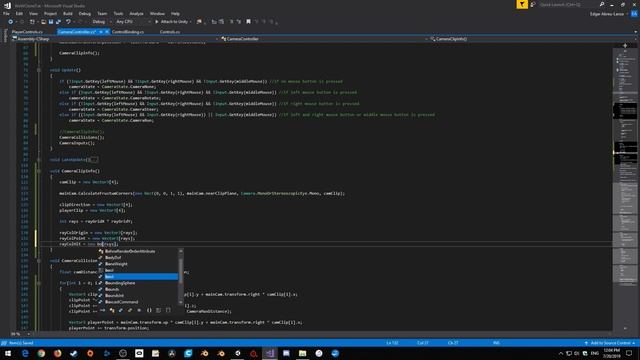Save the current file with the Save icon
Viewport: 640px width, 360px height.
tap(51, 22)
